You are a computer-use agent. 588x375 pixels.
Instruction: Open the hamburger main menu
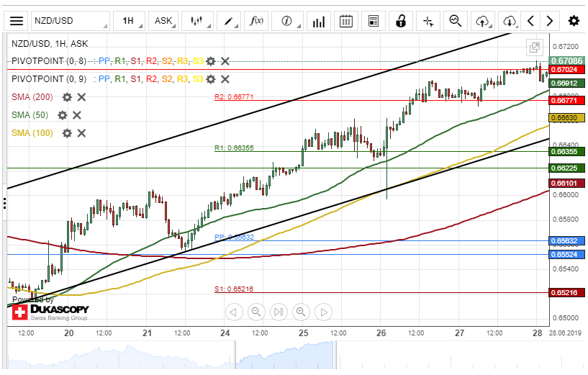coord(17,21)
